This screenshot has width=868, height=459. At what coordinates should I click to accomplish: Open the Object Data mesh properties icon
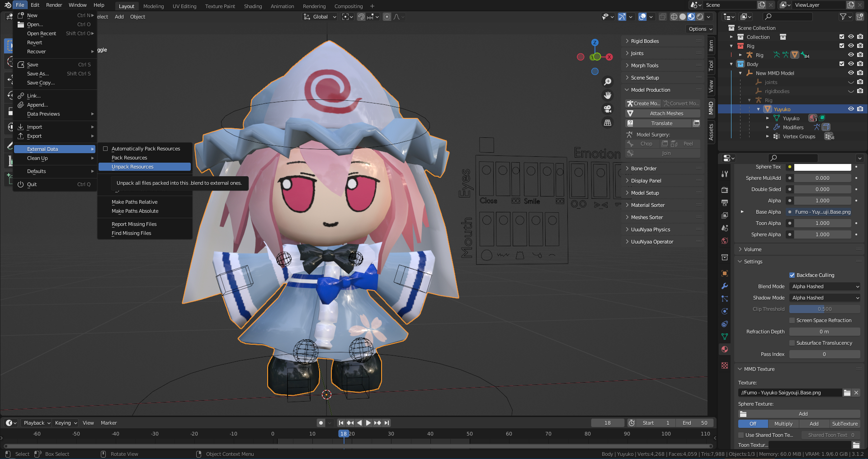click(725, 337)
